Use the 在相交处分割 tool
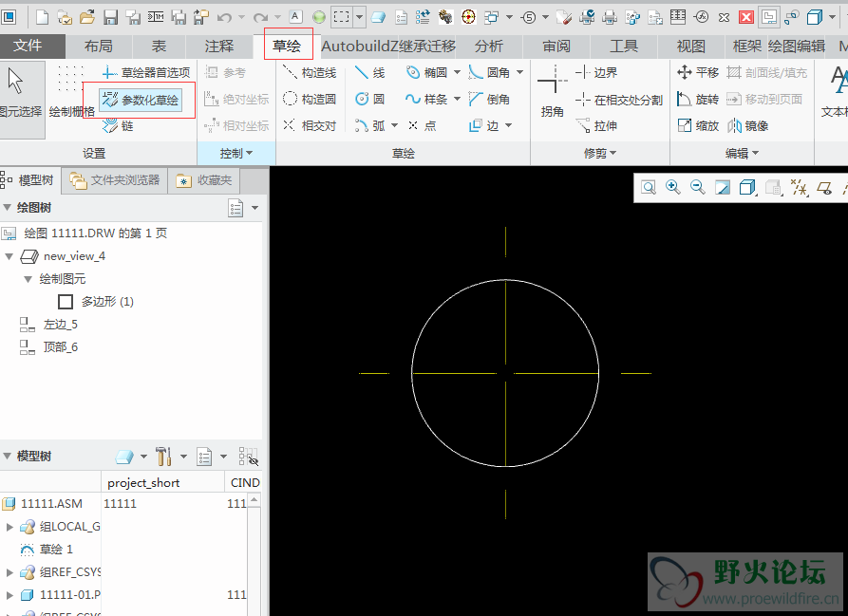Screen dimensions: 848x616 619,100
